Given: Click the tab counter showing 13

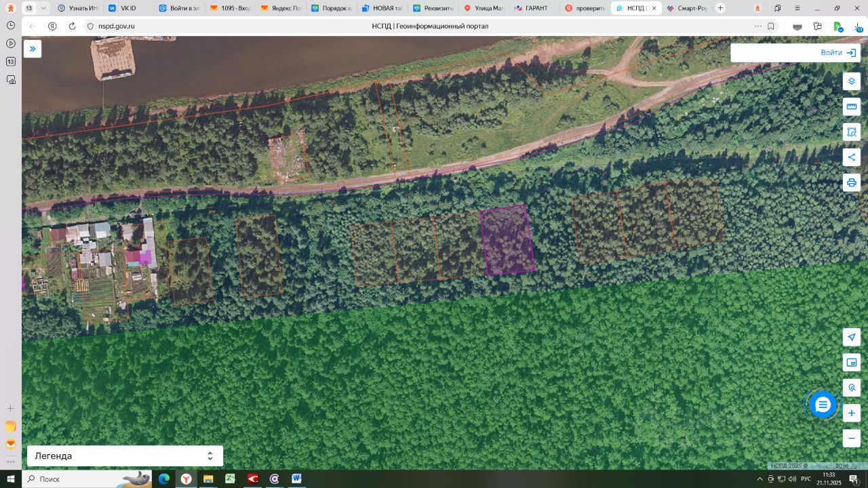Looking at the screenshot, I should click(29, 8).
